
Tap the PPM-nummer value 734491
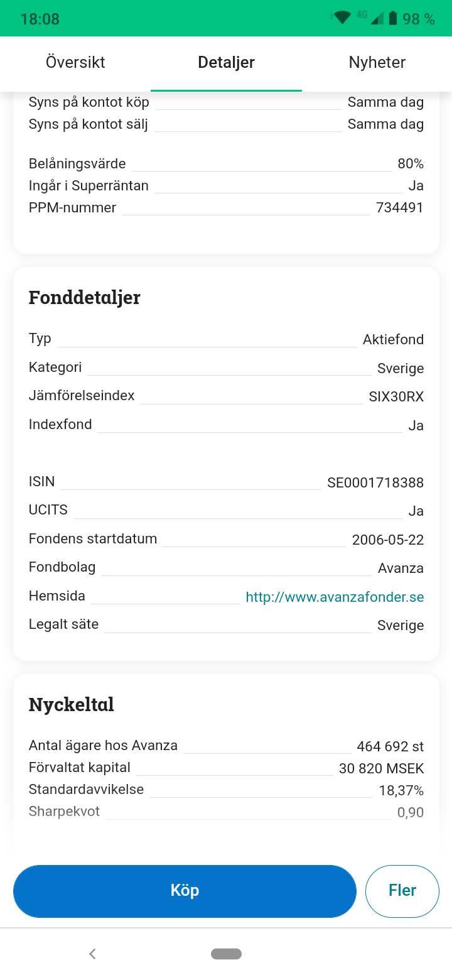(x=399, y=208)
